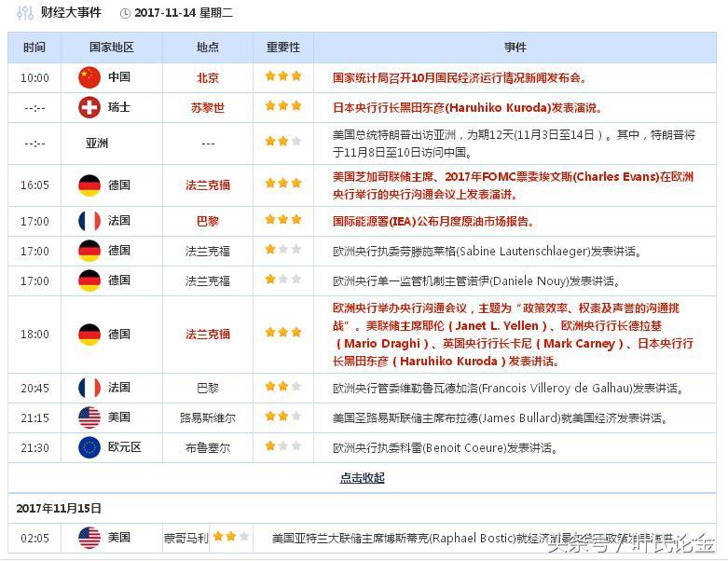This screenshot has height=561, width=728.
Task: Click the 02:05 time cell
Action: 34,539
